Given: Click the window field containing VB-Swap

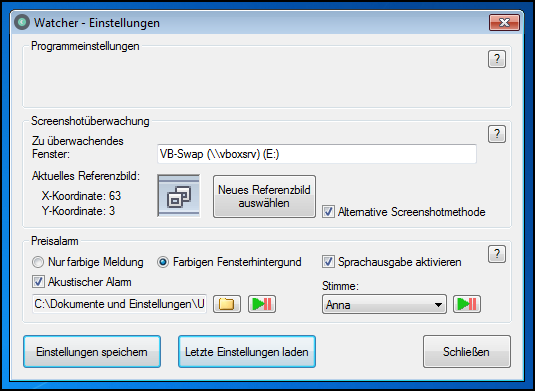Looking at the screenshot, I should (x=317, y=154).
